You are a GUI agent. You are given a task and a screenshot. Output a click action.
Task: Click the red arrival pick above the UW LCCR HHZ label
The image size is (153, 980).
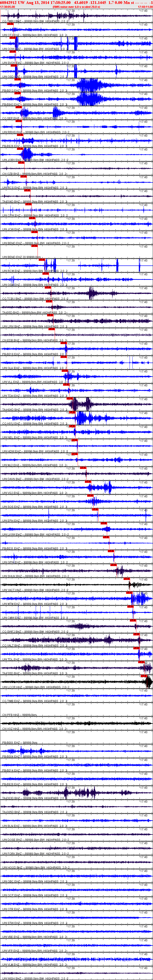(144, 676)
